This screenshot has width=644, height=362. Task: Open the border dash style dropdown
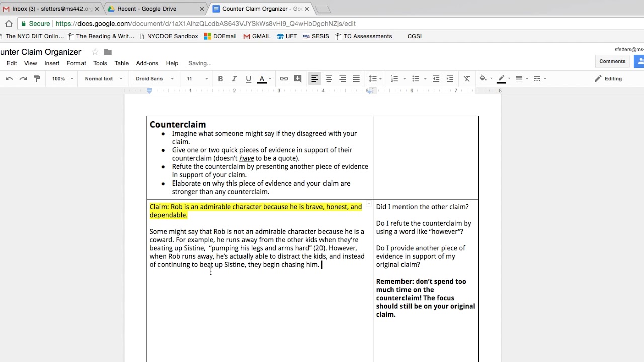coord(539,79)
